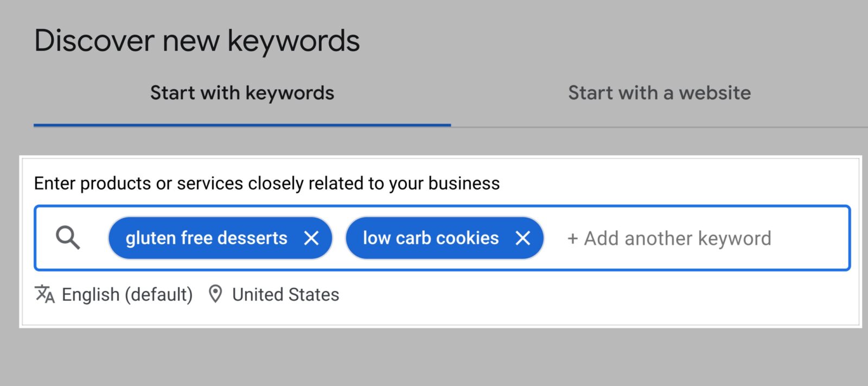
Task: Select the 'low carb cookies' keyword chip
Action: pos(431,238)
